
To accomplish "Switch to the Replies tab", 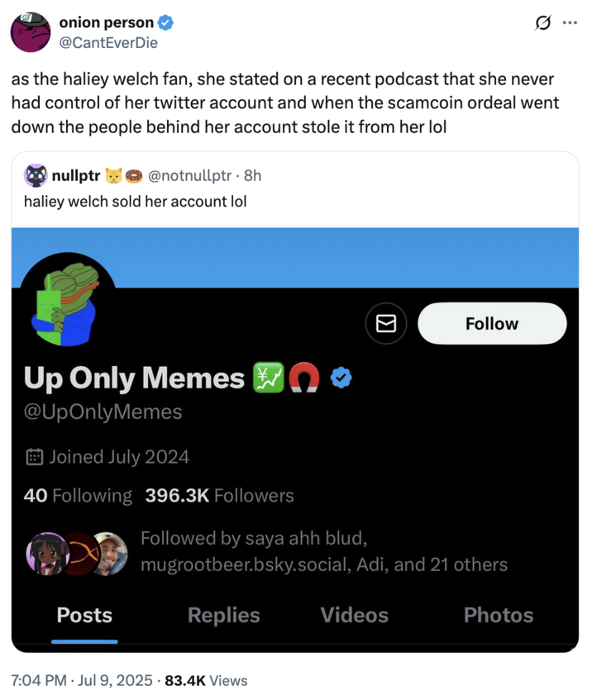I will 223,615.
